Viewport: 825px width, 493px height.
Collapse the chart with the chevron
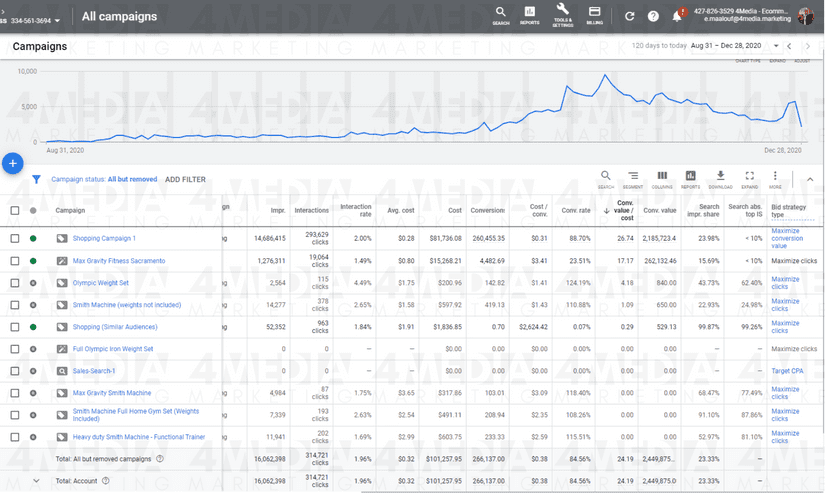click(810, 179)
